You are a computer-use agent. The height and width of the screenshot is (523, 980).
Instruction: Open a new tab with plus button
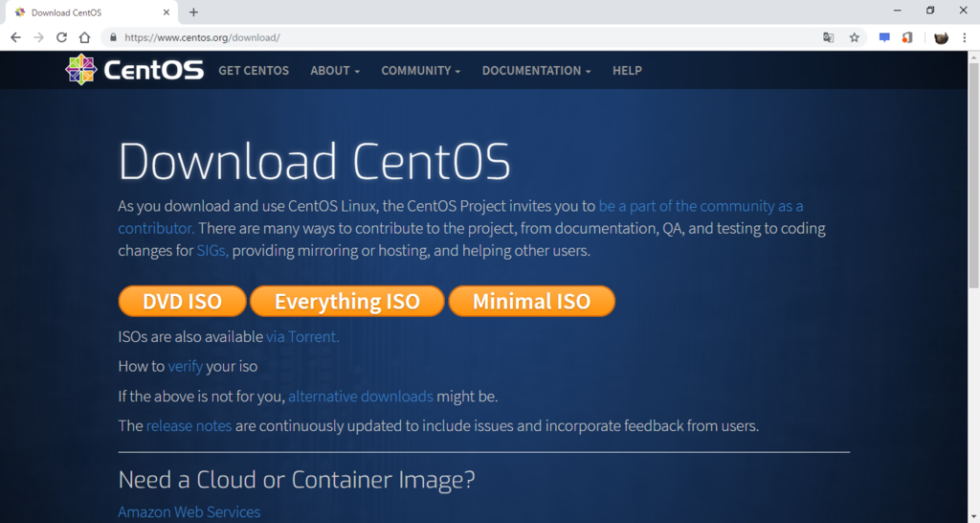(193, 11)
